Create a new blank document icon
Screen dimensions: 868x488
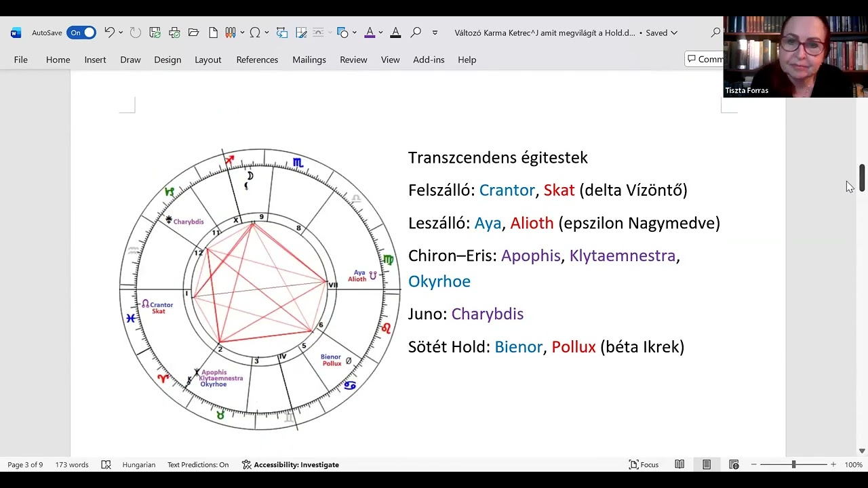coord(213,33)
